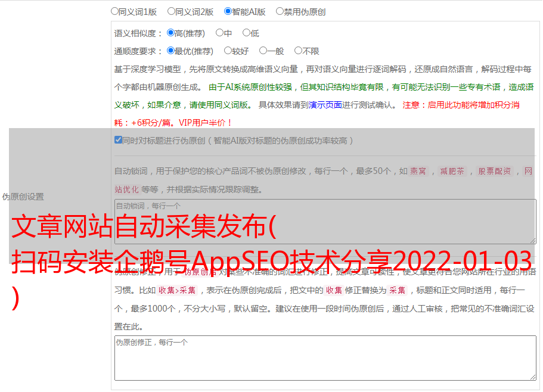
Task: Click into the 伪原创修正 text area
Action: click(x=324, y=357)
